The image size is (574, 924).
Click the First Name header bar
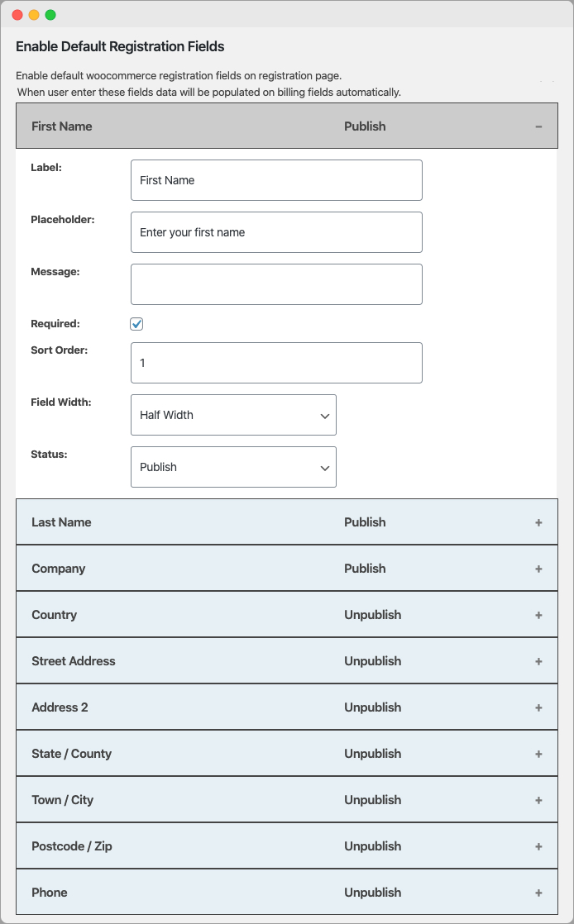tap(248, 126)
